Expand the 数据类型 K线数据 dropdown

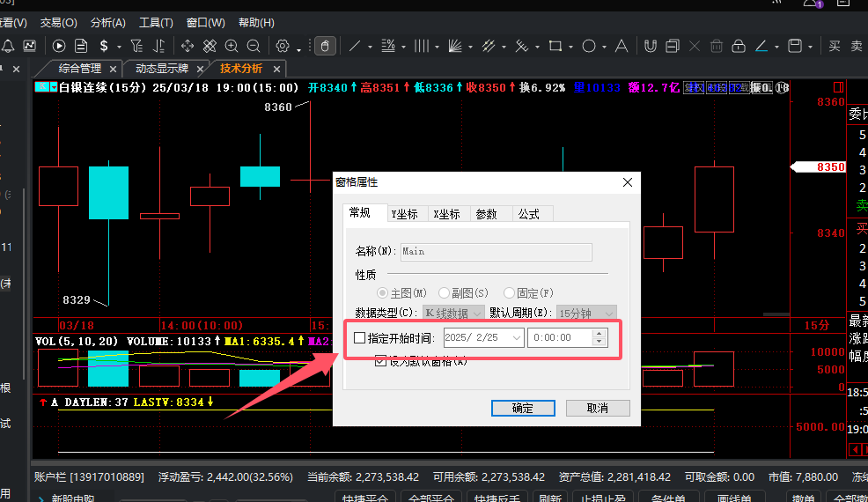click(x=478, y=313)
